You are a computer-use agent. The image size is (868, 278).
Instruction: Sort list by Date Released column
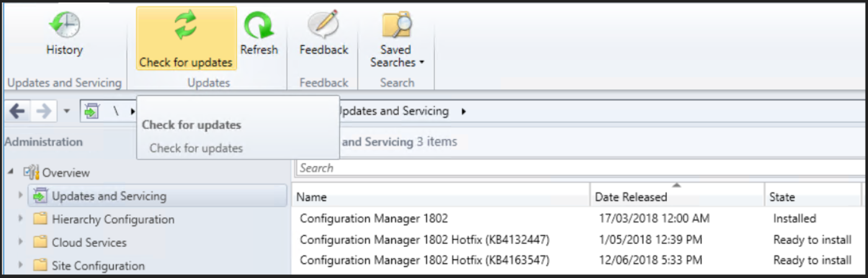[x=676, y=196]
